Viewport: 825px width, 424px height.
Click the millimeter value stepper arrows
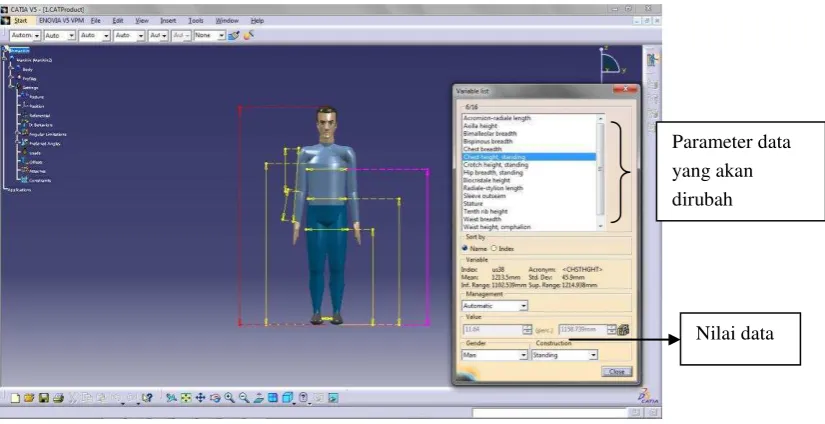[611, 330]
